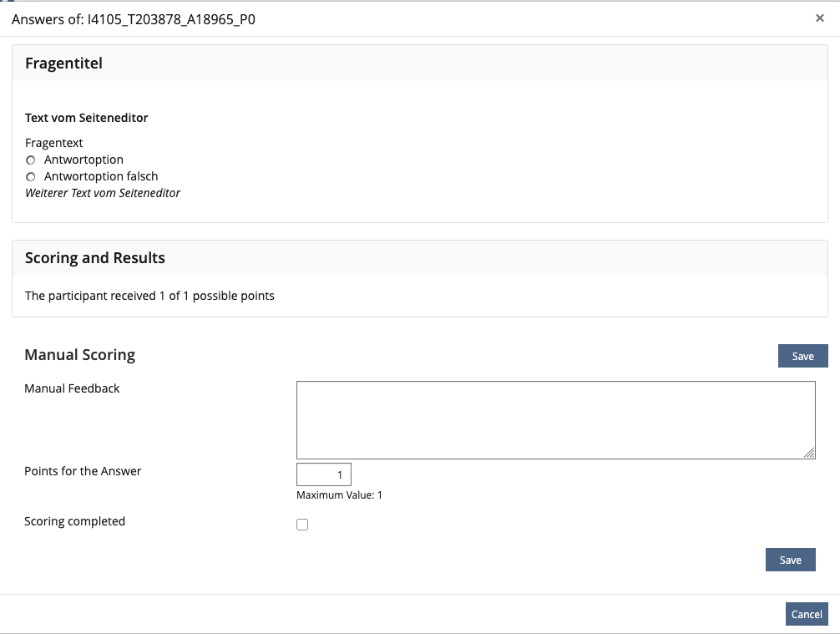This screenshot has height=634, width=840.
Task: Click the italic "Weiterer Text vom Seiteneditor" text
Action: tap(102, 193)
